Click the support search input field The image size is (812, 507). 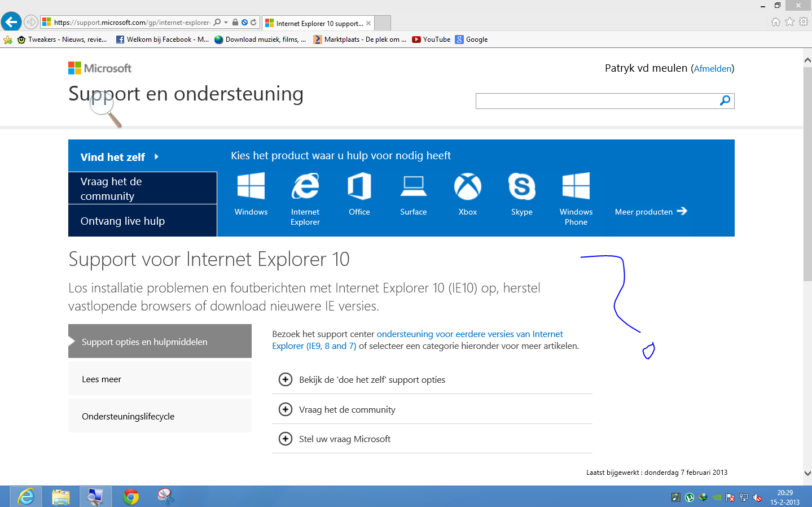point(596,101)
